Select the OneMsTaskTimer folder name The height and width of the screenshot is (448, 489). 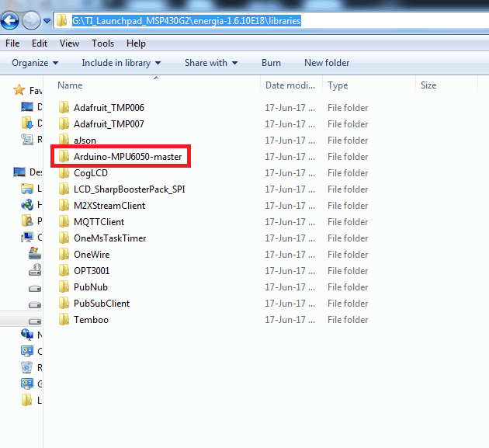coord(109,238)
